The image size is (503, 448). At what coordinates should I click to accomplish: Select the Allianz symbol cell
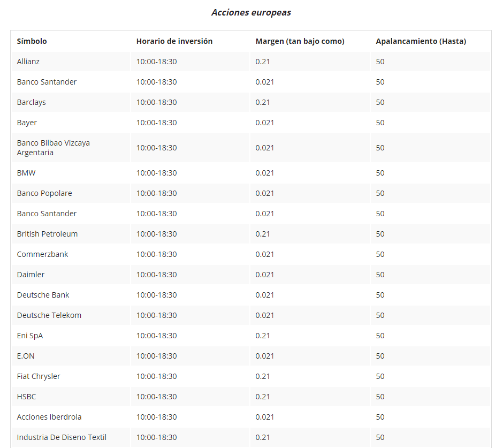tap(28, 62)
